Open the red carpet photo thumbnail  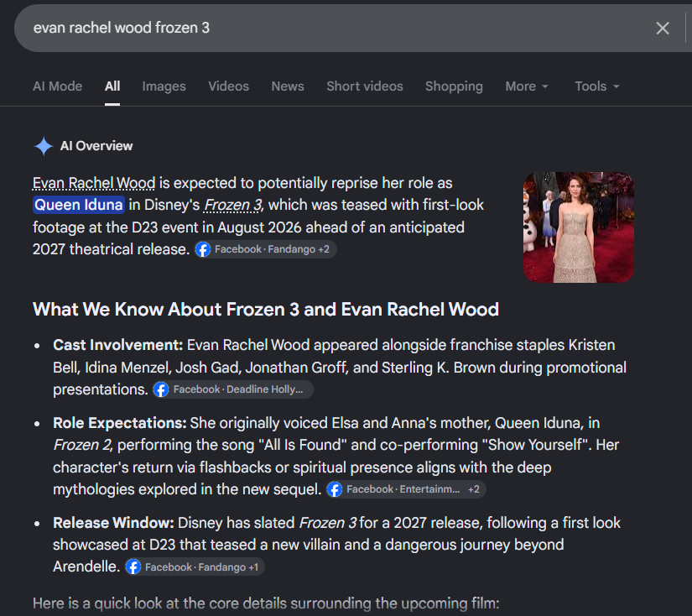[579, 227]
